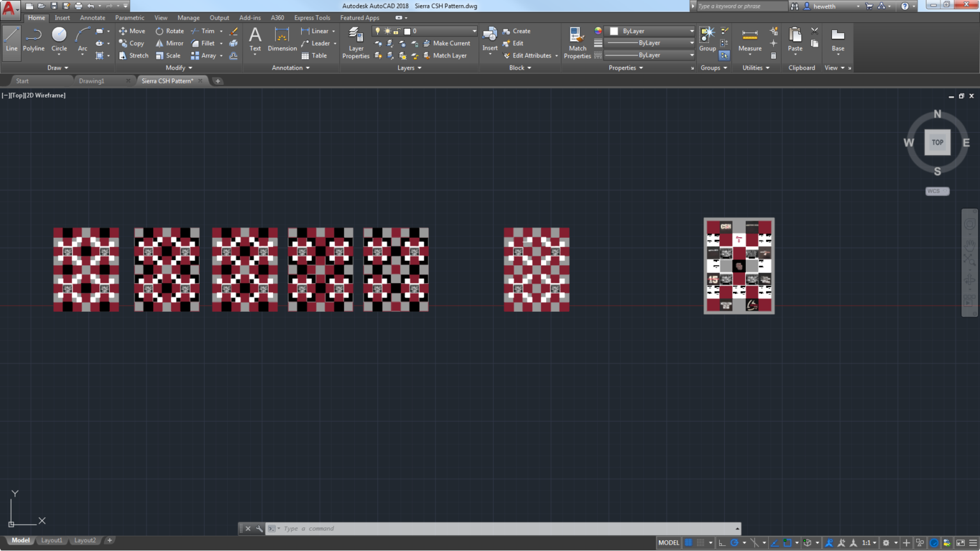The width and height of the screenshot is (980, 551).
Task: Expand the layer selection dropdown
Action: pos(473,31)
